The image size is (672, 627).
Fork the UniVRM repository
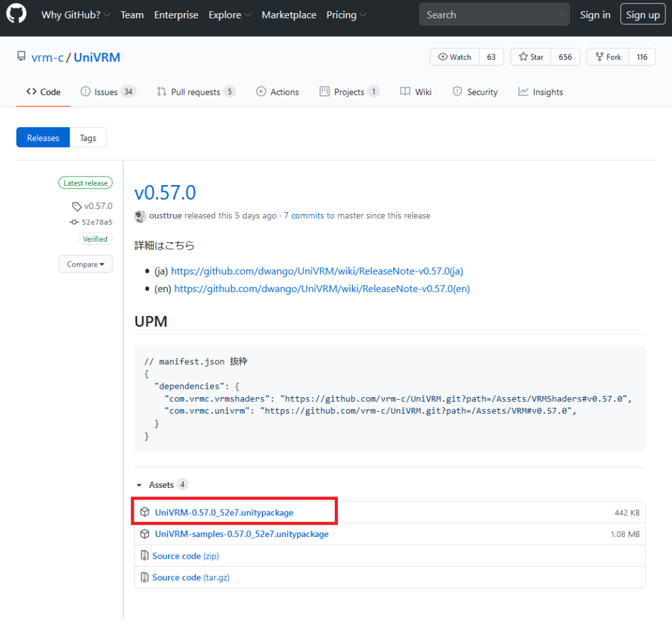click(x=608, y=57)
